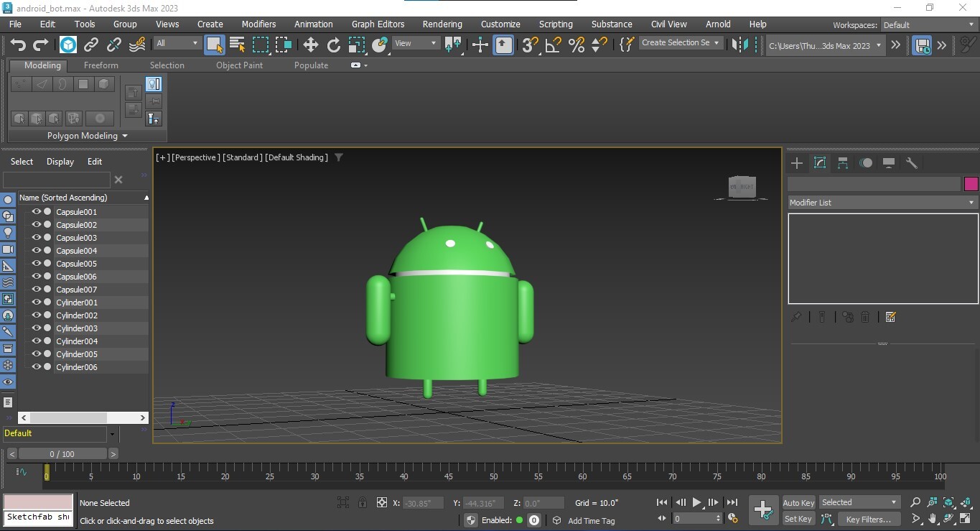Click the Zoom Extents icon
Image resolution: width=980 pixels, height=531 pixels.
coord(948,502)
